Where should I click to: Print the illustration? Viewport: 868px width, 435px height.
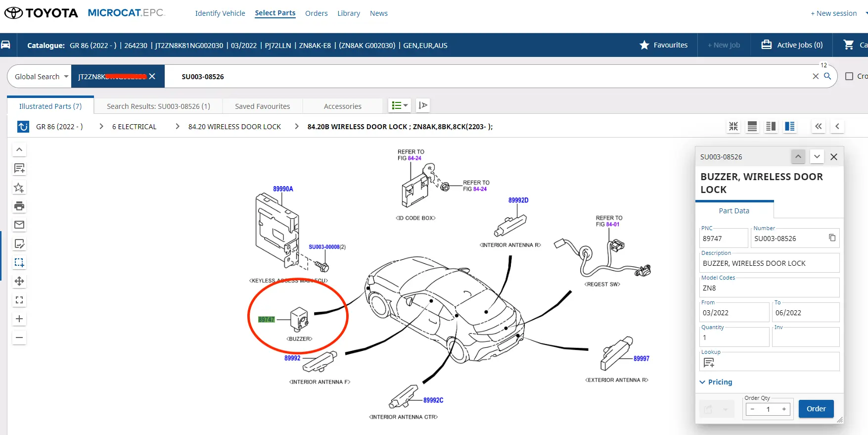pyautogui.click(x=19, y=206)
